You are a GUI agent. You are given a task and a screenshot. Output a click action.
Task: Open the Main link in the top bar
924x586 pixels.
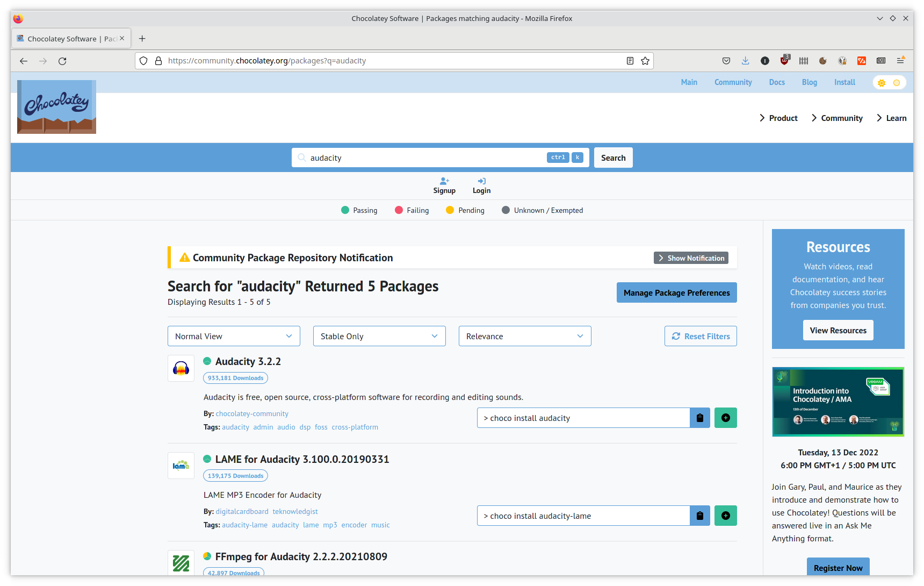click(689, 82)
